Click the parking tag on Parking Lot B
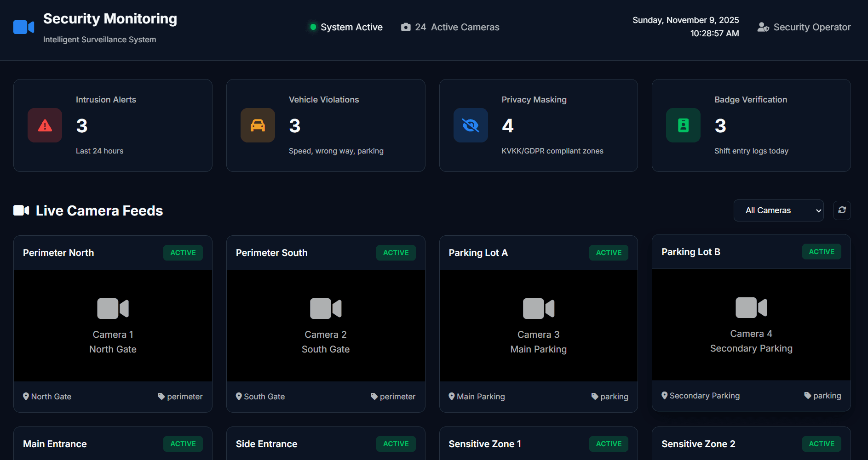 (x=822, y=396)
